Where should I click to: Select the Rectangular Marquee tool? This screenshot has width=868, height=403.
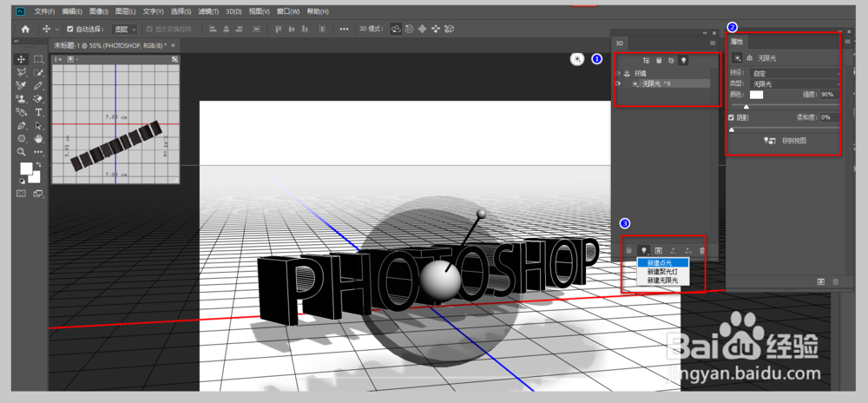point(38,59)
